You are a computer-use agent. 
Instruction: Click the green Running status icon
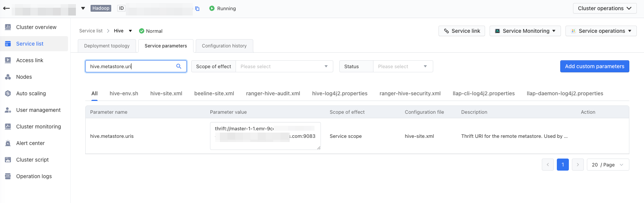point(212,8)
